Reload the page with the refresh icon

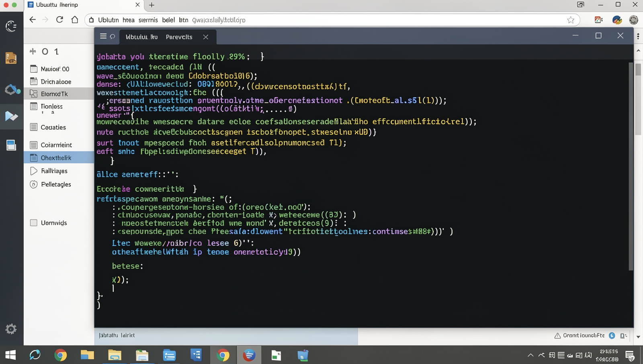59,19
